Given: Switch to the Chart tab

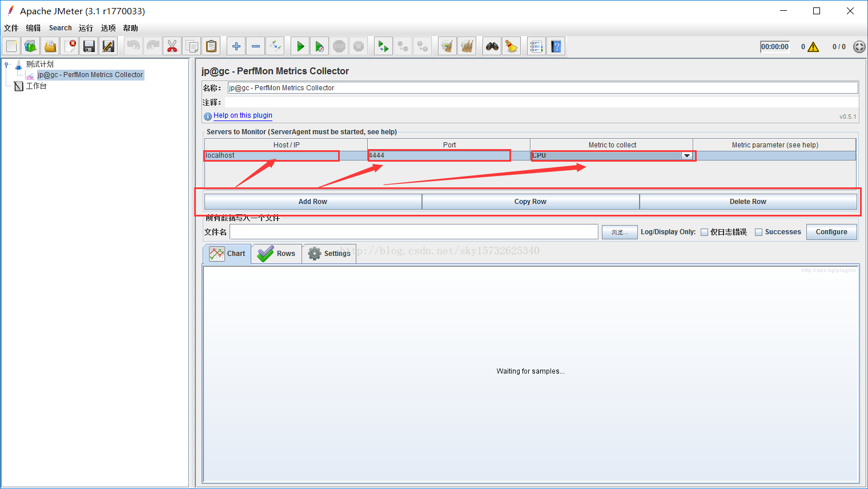Looking at the screenshot, I should [x=227, y=254].
